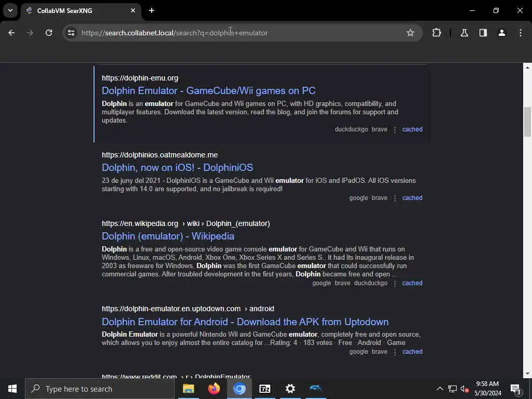The width and height of the screenshot is (532, 399).
Task: Go back to the previous page
Action: (x=11, y=33)
